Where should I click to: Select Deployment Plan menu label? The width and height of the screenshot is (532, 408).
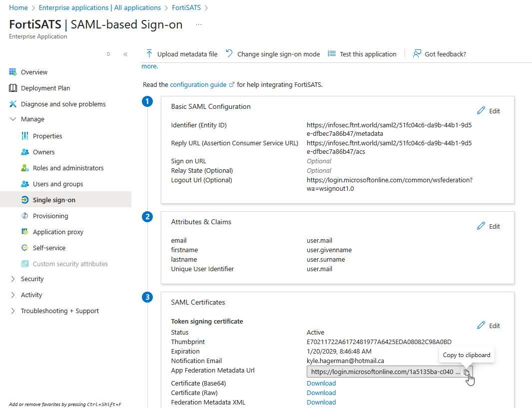click(45, 88)
